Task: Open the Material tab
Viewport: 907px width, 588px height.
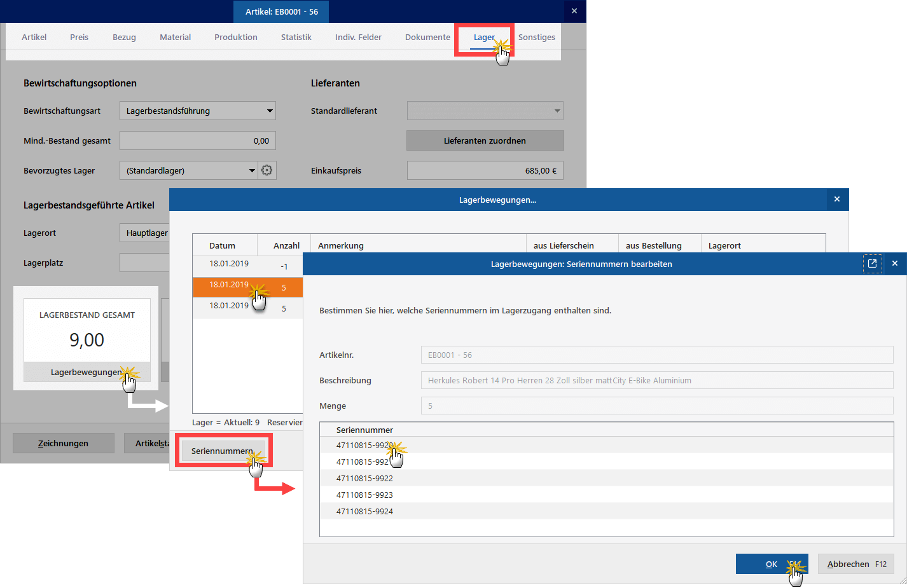Action: pyautogui.click(x=175, y=37)
